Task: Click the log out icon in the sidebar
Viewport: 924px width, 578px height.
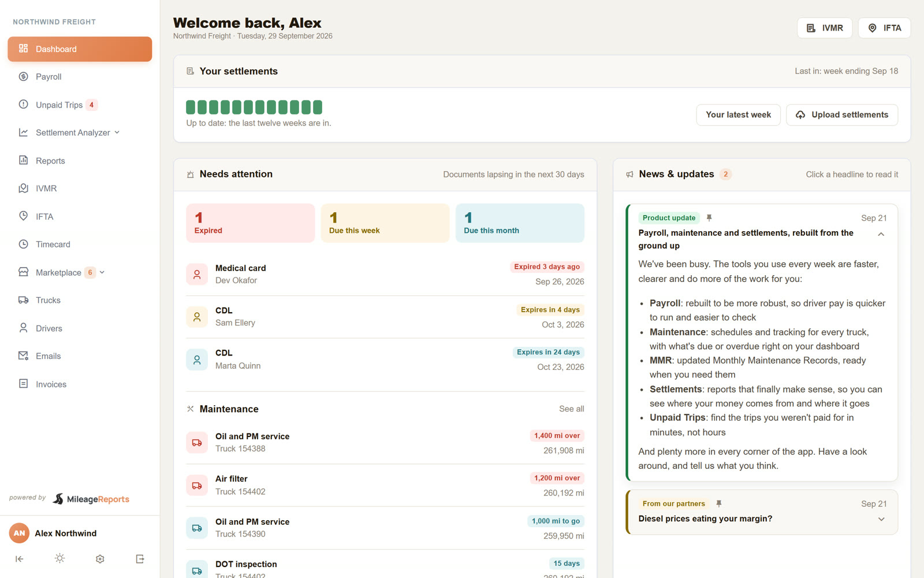Action: pos(140,559)
